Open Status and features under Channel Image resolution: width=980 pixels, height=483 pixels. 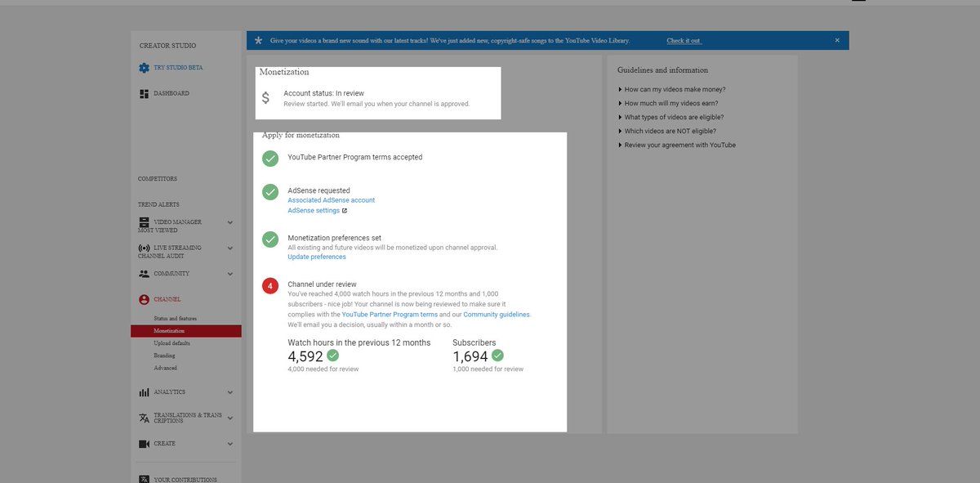(x=175, y=319)
